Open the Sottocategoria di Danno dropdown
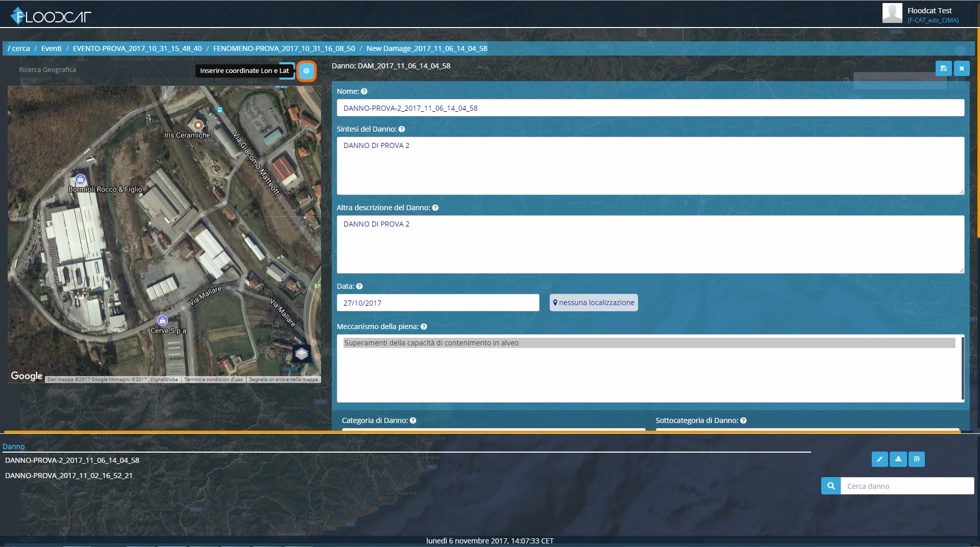This screenshot has width=980, height=547. click(x=807, y=430)
